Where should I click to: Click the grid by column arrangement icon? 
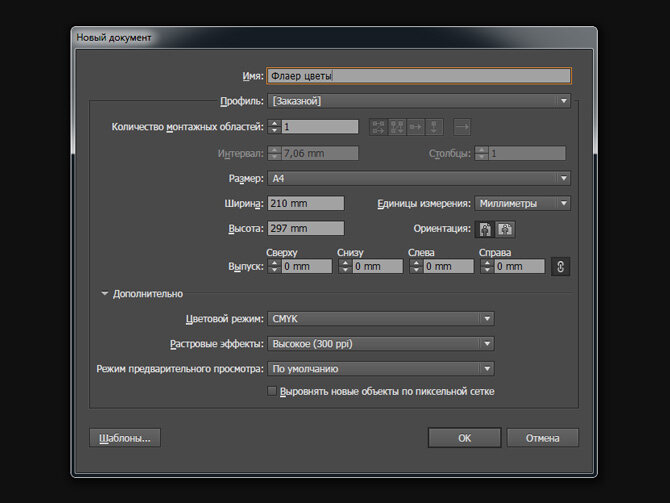[x=397, y=127]
